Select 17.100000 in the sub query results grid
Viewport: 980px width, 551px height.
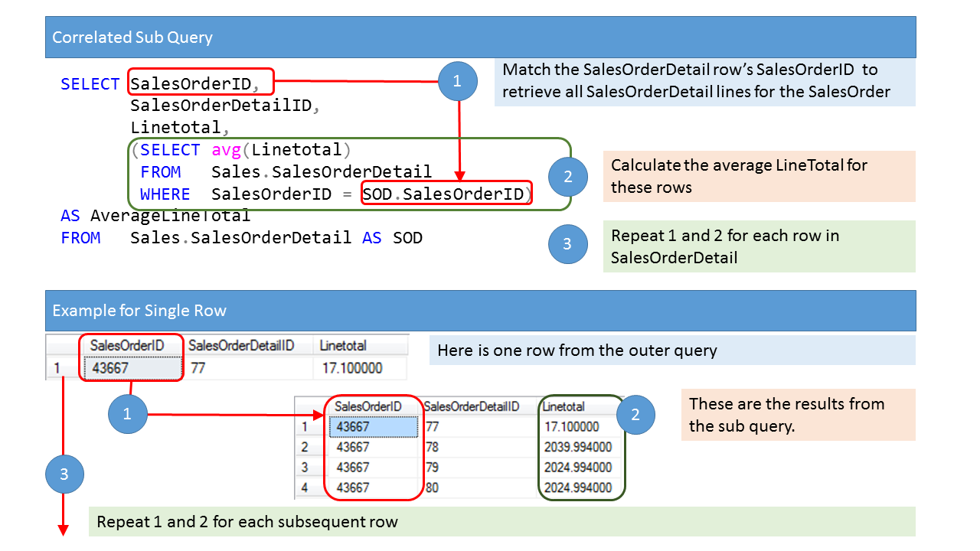point(580,426)
